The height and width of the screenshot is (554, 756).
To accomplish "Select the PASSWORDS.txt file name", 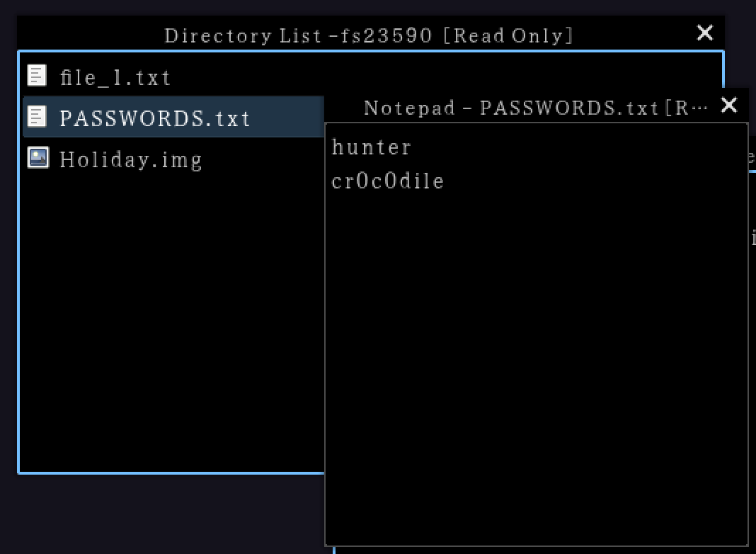I will pyautogui.click(x=155, y=118).
